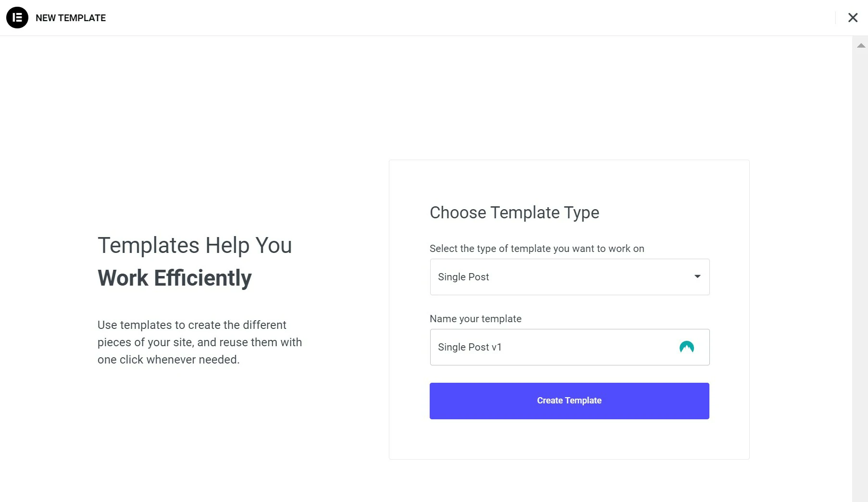Screen dimensions: 868x502
Task: Click the 'Work Efficiently' bold heading
Action: click(x=174, y=278)
